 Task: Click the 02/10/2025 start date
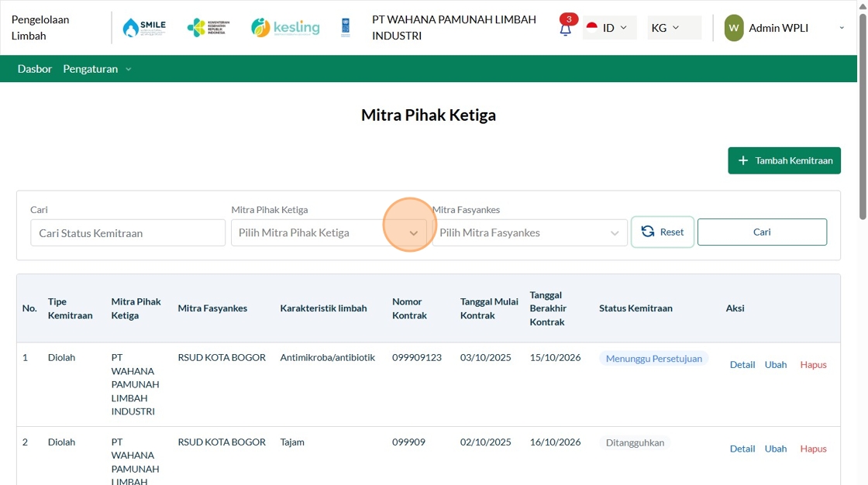point(485,442)
